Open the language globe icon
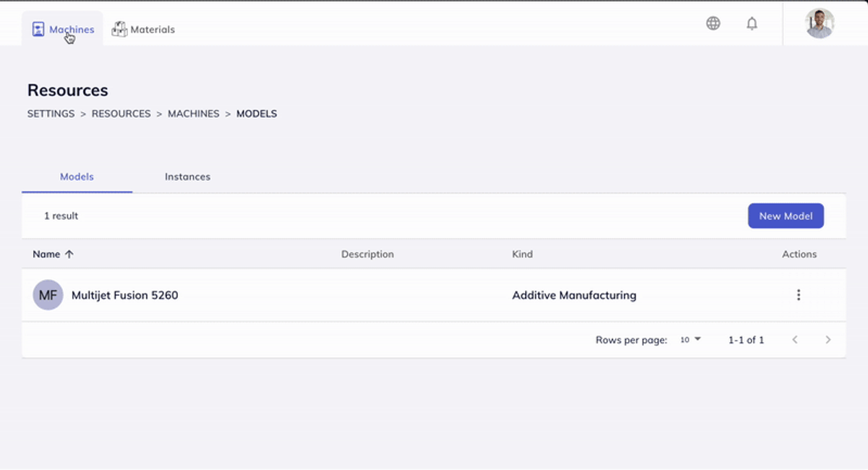The width and height of the screenshot is (868, 470). (713, 23)
